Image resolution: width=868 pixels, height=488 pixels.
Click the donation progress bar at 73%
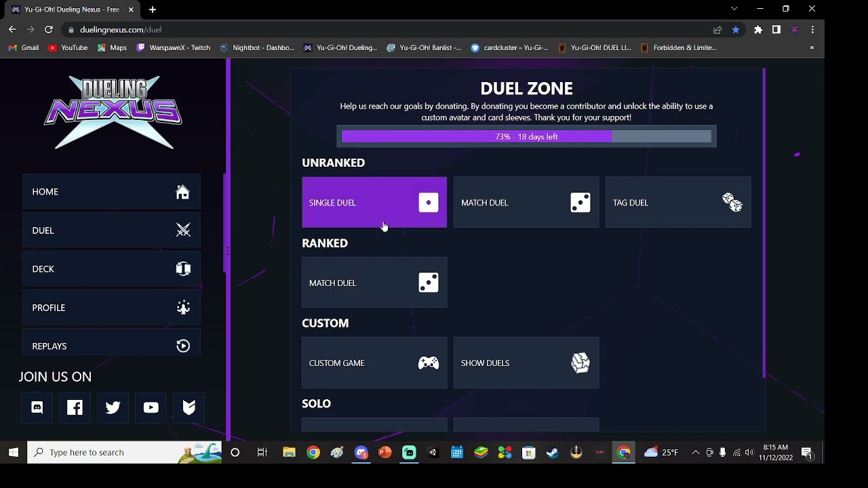(x=526, y=137)
